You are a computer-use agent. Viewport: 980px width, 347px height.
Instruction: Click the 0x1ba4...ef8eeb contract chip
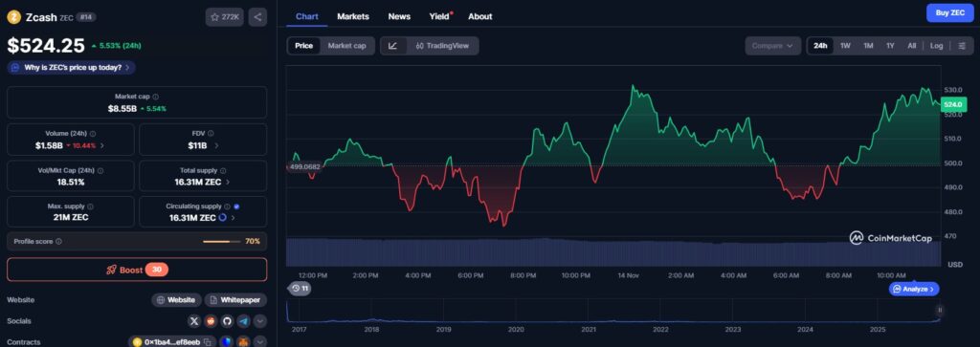172,342
